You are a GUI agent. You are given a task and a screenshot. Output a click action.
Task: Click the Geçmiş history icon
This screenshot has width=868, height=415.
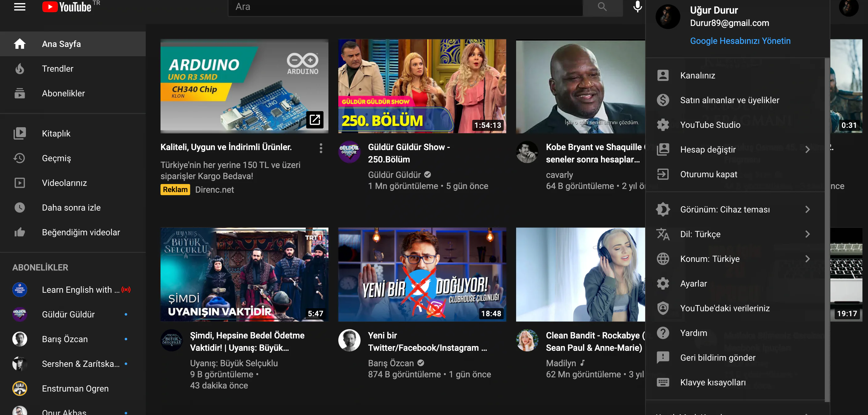19,158
